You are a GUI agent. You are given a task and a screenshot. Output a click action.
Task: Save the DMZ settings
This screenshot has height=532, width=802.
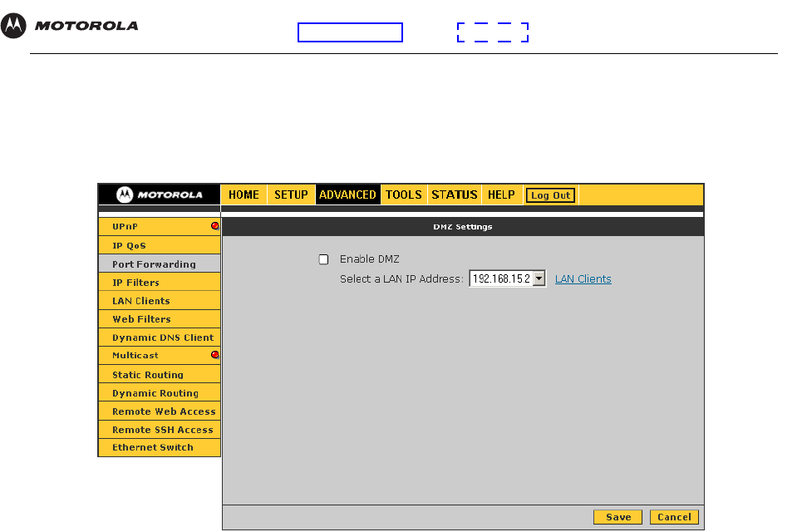point(617,517)
